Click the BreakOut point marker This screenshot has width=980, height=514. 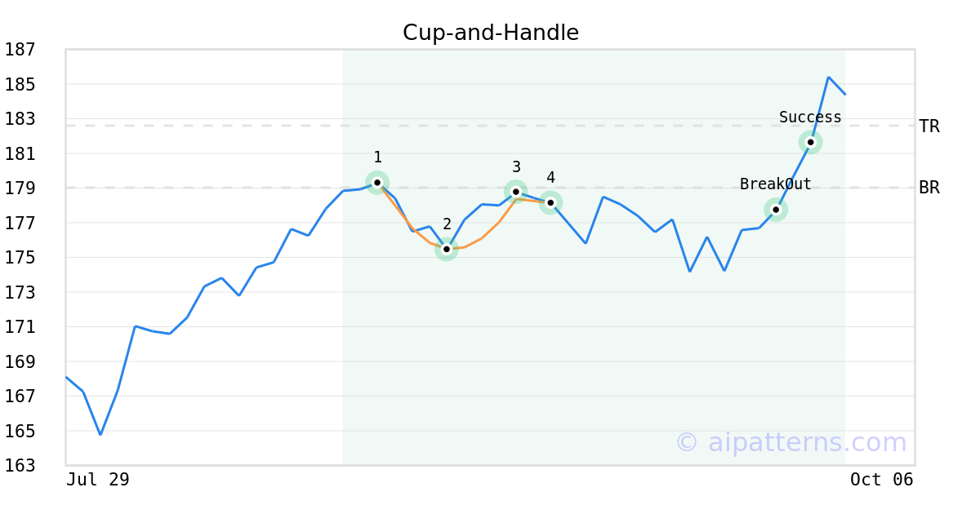pyautogui.click(x=776, y=210)
